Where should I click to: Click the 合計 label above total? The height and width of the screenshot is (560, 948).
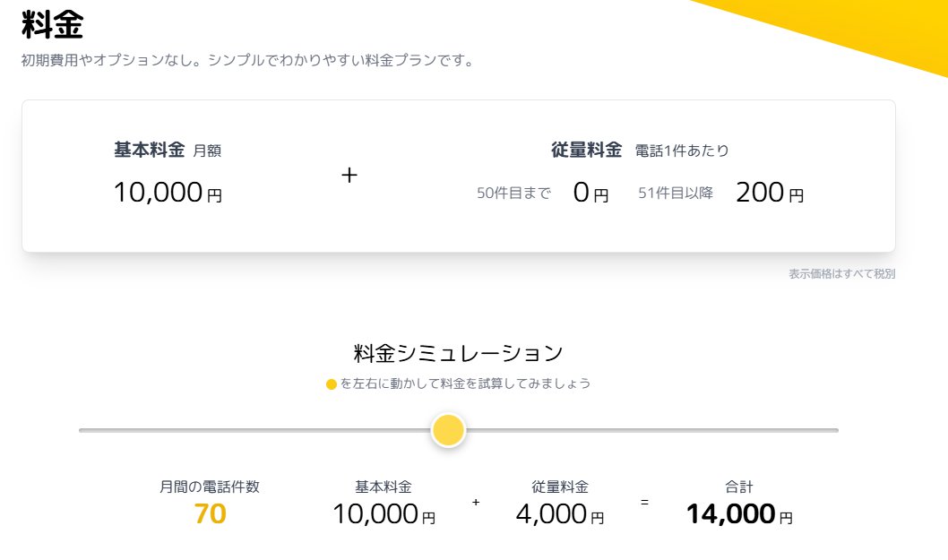click(x=739, y=487)
